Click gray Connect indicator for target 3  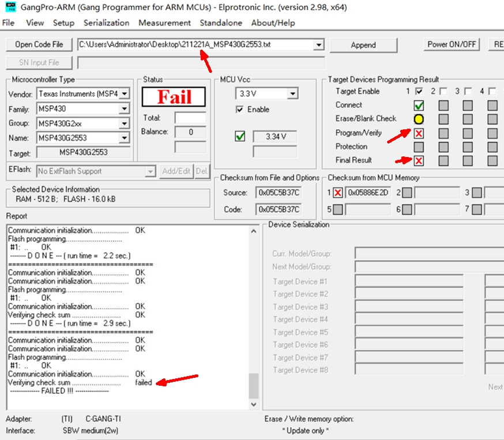point(468,106)
